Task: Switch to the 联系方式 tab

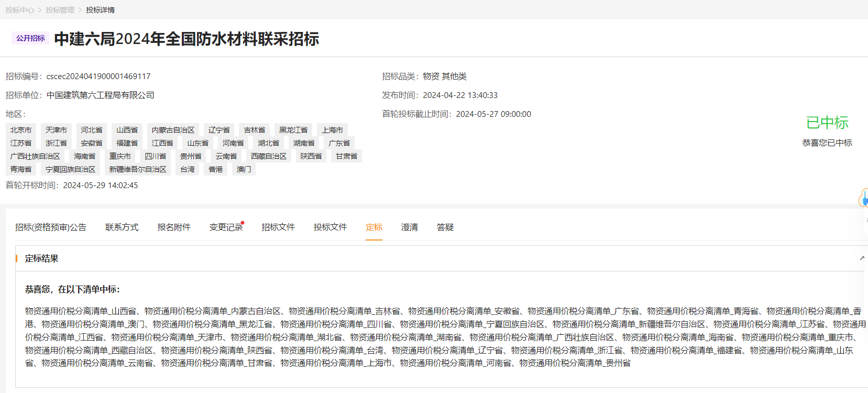Action: (x=122, y=227)
